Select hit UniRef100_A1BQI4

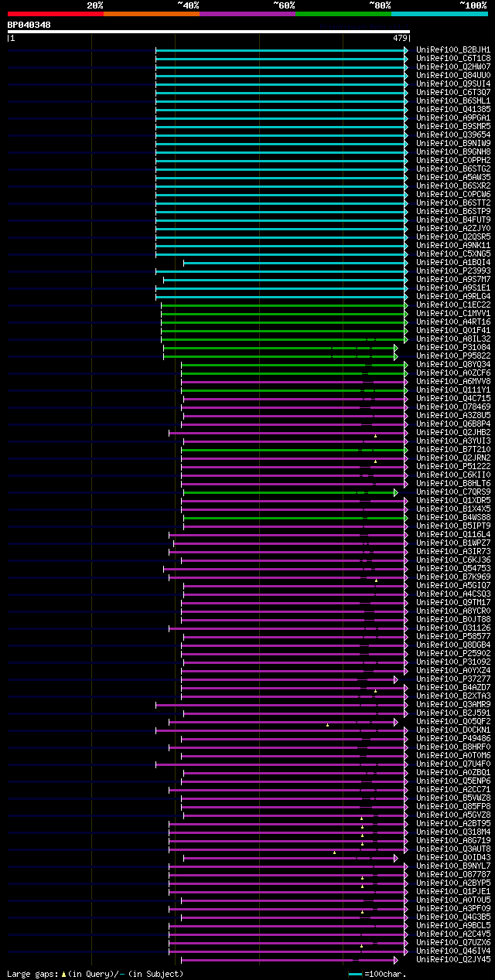(x=453, y=262)
